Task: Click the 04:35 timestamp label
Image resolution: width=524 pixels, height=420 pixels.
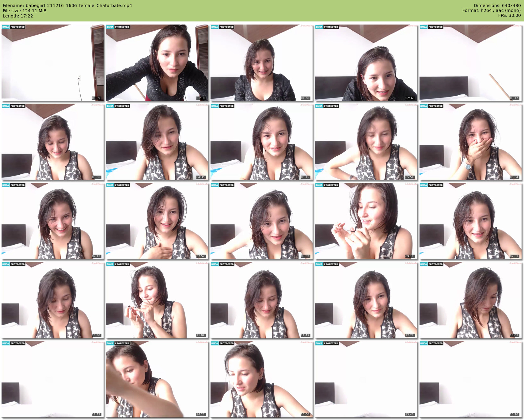Action: pyautogui.click(x=200, y=177)
